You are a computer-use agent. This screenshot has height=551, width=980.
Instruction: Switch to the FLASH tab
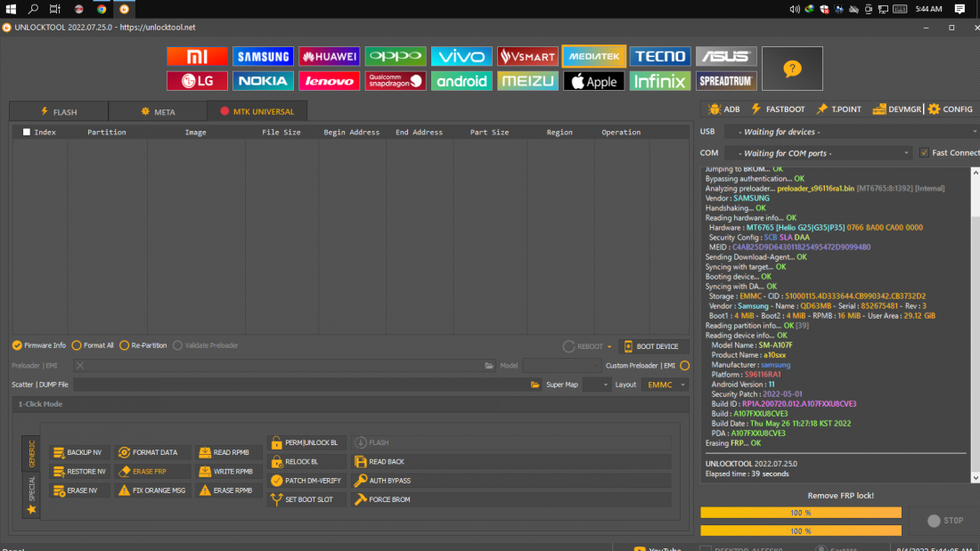(59, 112)
